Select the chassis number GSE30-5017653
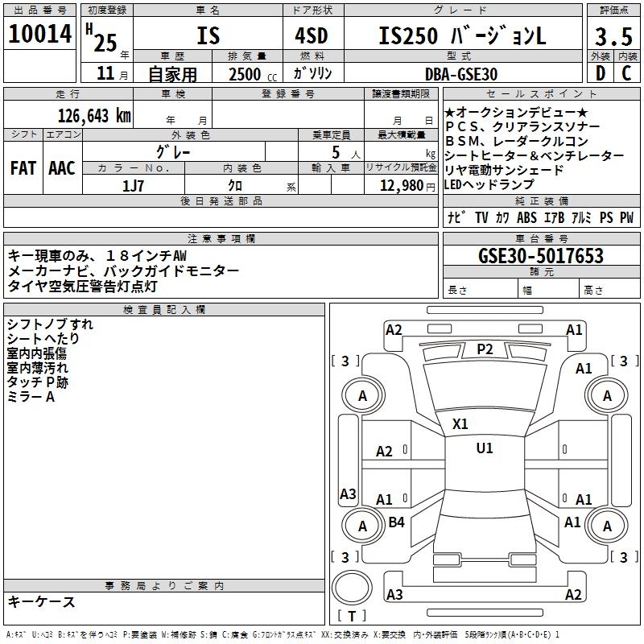 [x=541, y=256]
